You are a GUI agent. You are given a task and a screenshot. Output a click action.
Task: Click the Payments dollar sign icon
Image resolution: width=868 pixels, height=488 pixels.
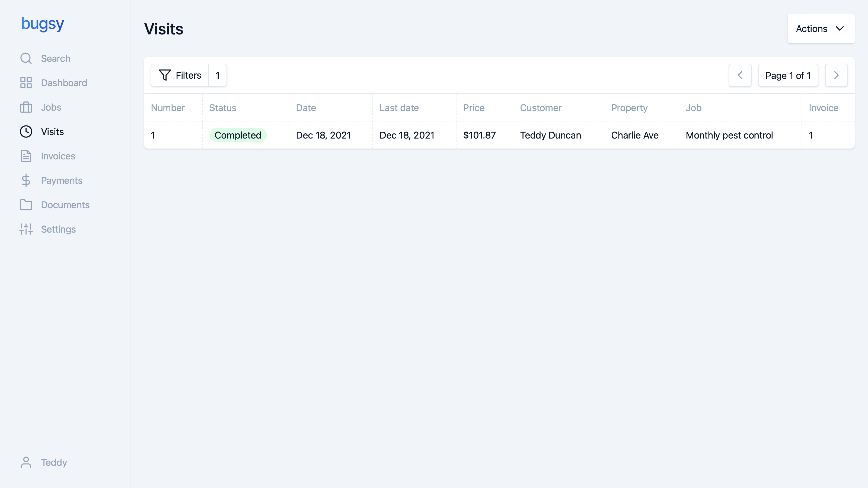point(26,181)
